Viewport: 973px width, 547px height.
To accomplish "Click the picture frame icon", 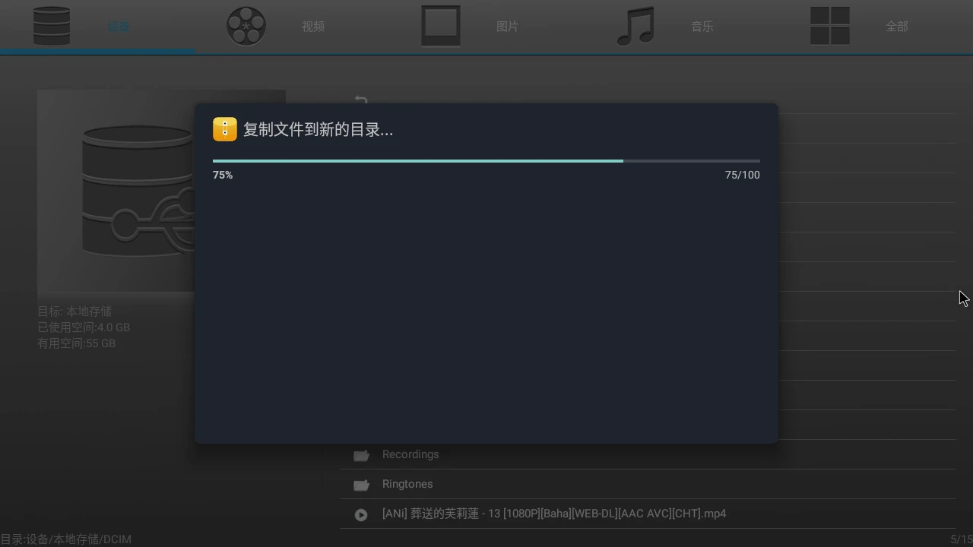I will (x=441, y=25).
